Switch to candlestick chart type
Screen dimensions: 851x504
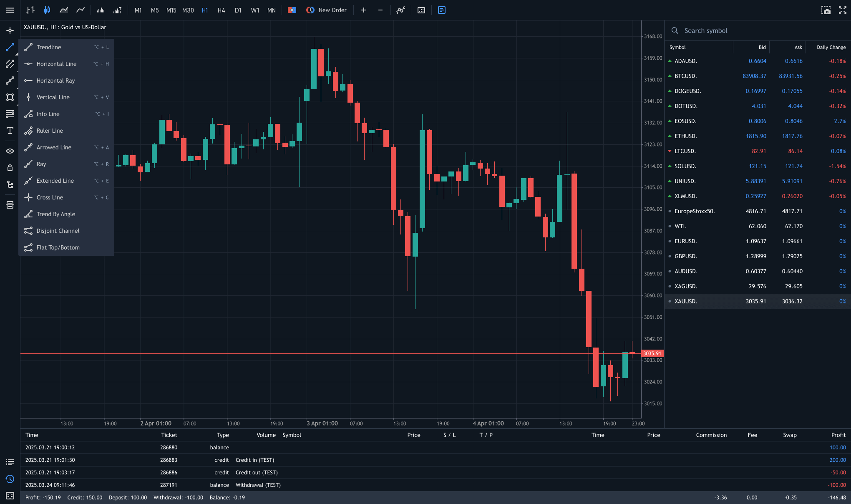(47, 10)
